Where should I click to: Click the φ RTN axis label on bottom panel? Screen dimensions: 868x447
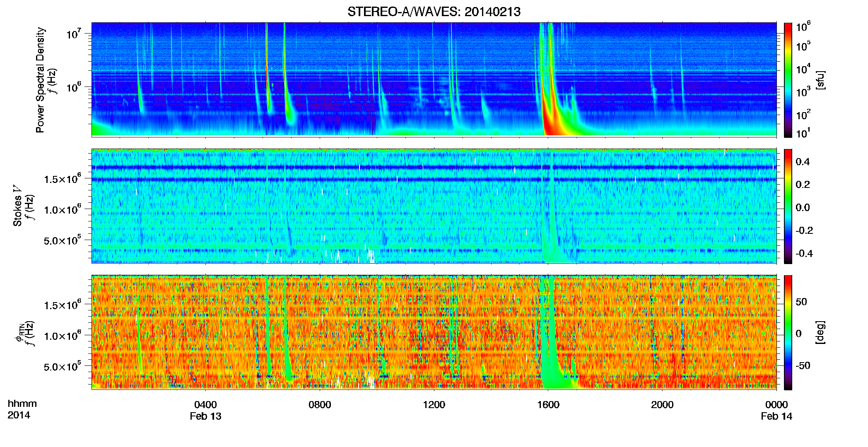[19, 333]
